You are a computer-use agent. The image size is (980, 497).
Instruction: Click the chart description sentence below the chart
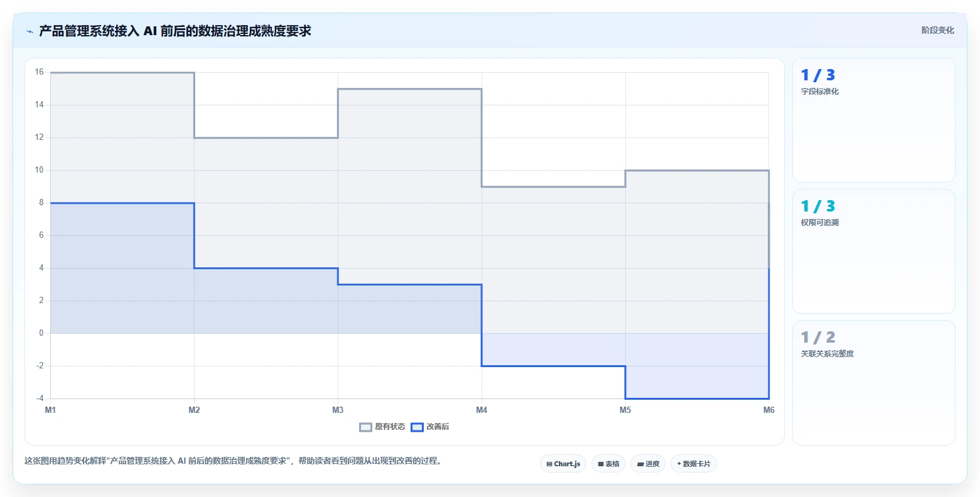[234, 461]
